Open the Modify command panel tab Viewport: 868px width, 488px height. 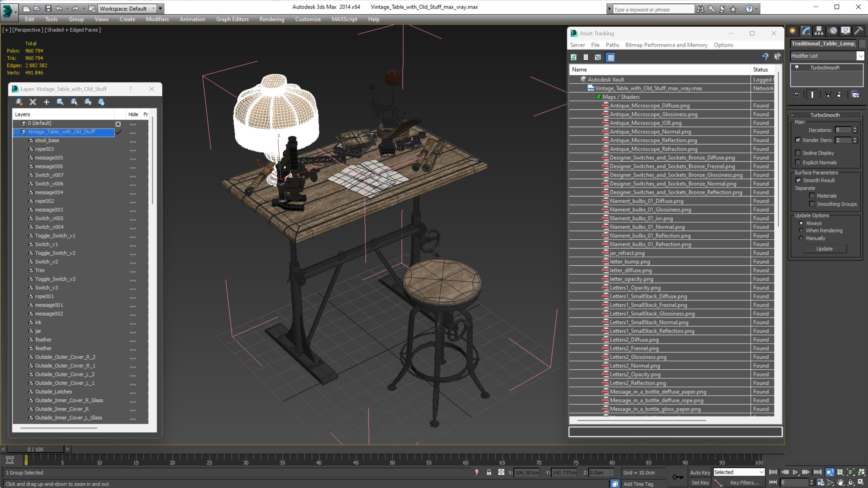click(x=806, y=31)
